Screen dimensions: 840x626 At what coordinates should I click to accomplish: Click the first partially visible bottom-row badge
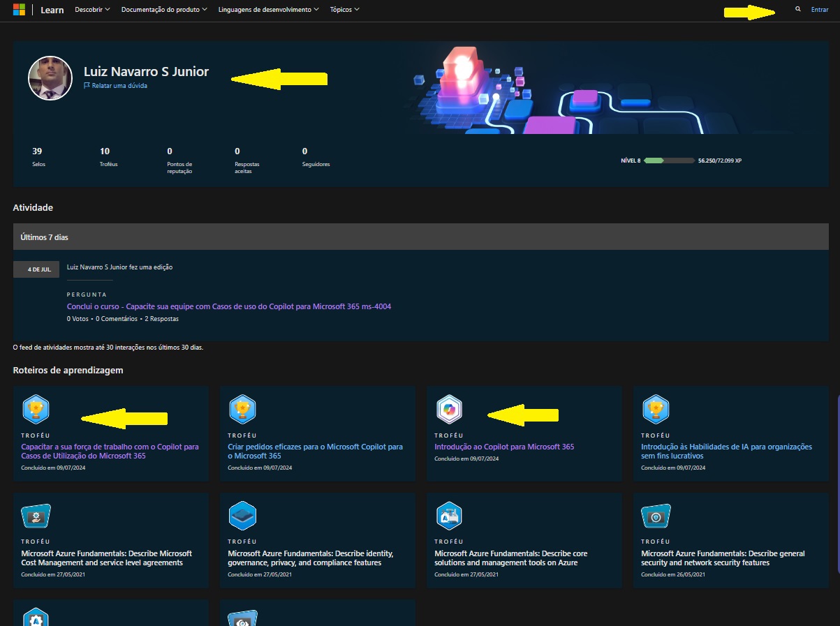pyautogui.click(x=35, y=617)
